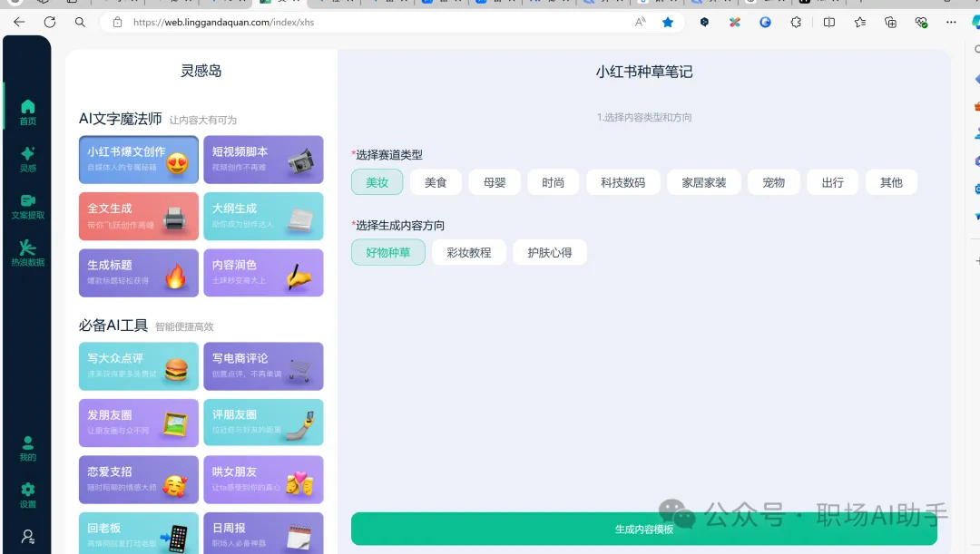
Task: Open the 首页 home icon in sidebar
Action: pyautogui.click(x=26, y=106)
